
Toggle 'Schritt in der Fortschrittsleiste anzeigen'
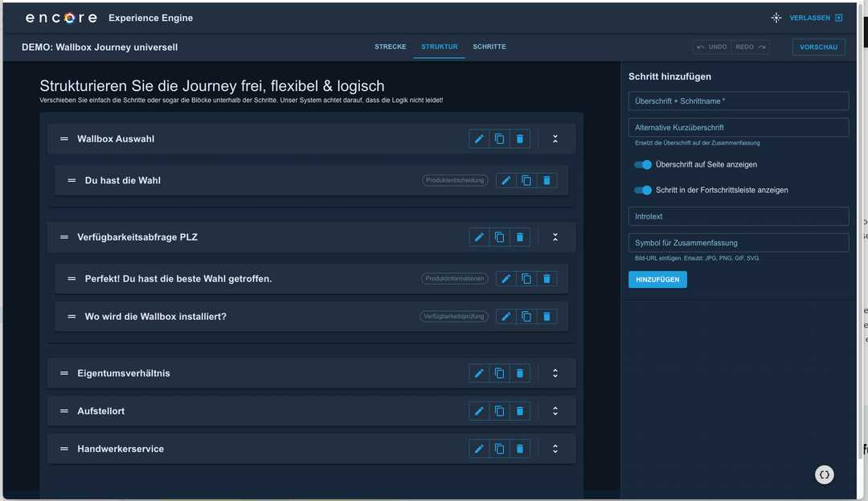pos(642,190)
